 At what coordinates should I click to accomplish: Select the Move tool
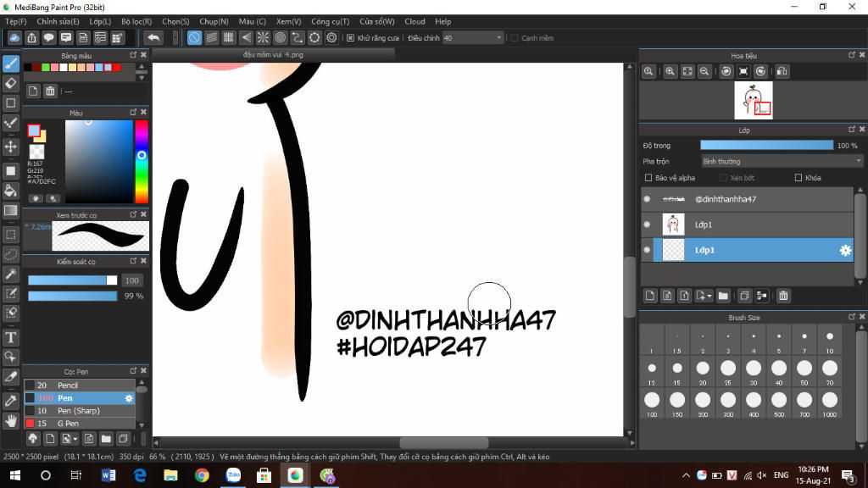pyautogui.click(x=11, y=147)
